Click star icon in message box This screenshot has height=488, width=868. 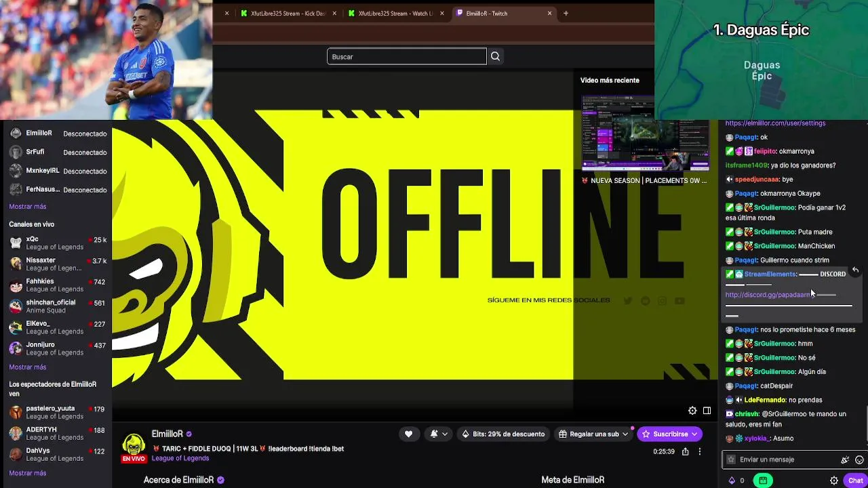click(x=730, y=460)
